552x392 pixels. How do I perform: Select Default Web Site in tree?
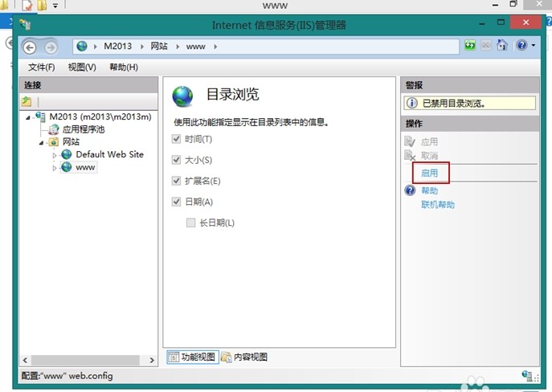pyautogui.click(x=109, y=154)
